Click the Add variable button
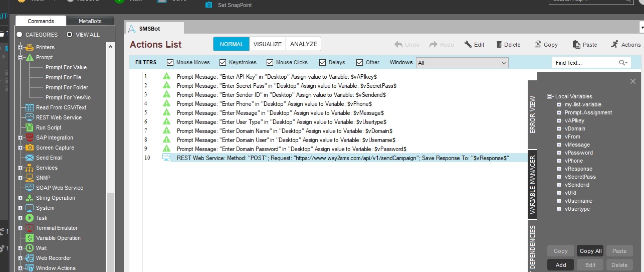The width and height of the screenshot is (644, 272). click(x=561, y=265)
